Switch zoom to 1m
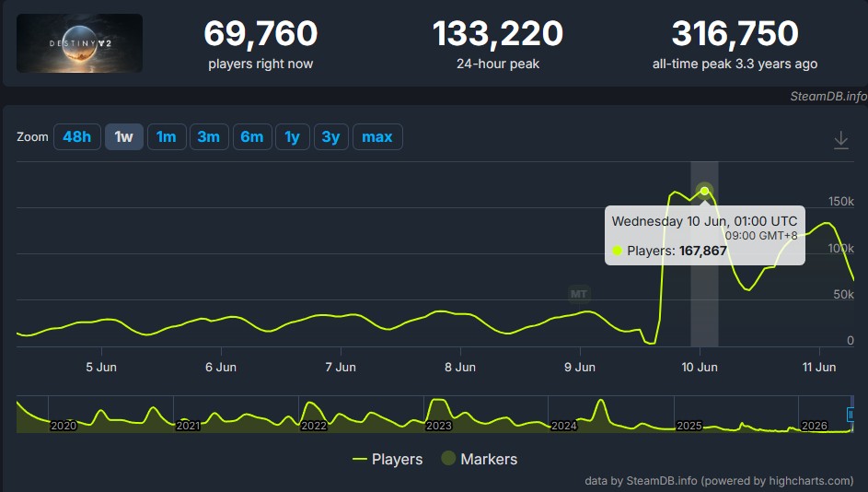Viewport: 868px width, 492px height. click(x=166, y=137)
